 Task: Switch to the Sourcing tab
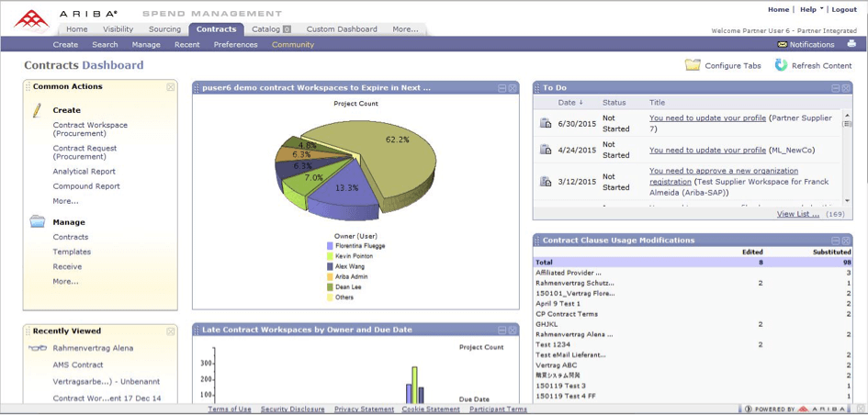(x=165, y=29)
